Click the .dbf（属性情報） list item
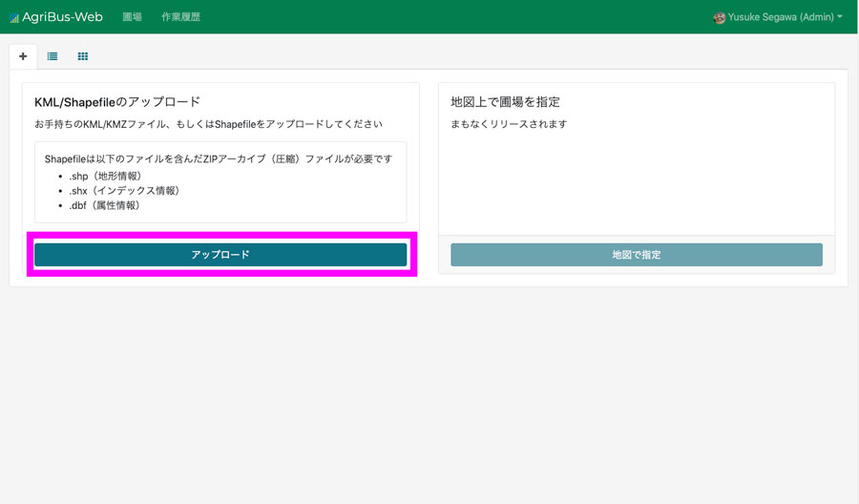Viewport: 859px width, 504px height. (x=105, y=205)
